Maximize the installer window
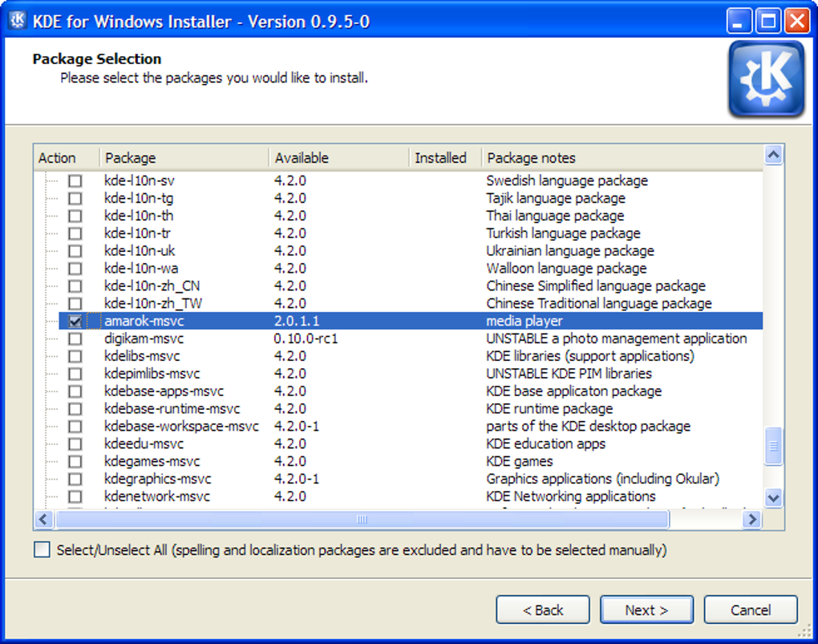 point(768,22)
